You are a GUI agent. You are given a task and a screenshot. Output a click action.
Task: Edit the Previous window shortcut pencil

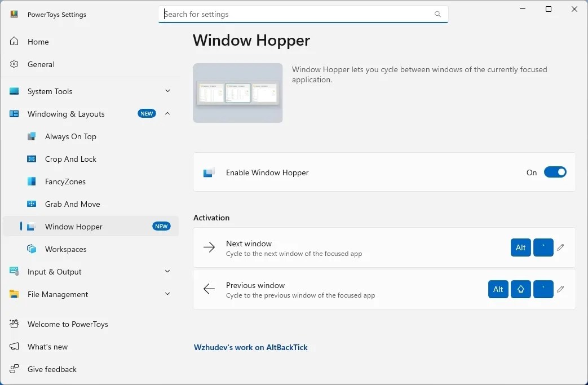[x=560, y=289]
